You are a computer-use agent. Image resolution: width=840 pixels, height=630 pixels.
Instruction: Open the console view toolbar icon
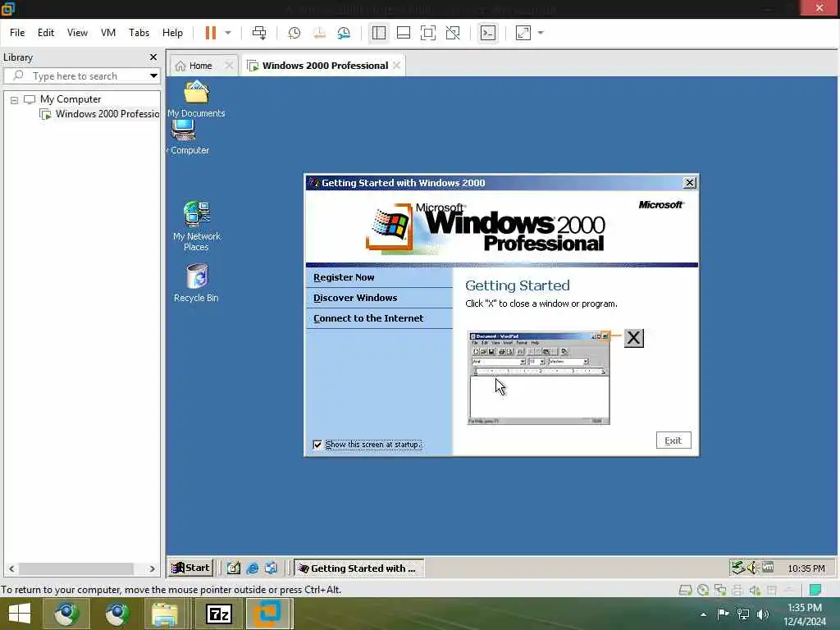[x=487, y=33]
